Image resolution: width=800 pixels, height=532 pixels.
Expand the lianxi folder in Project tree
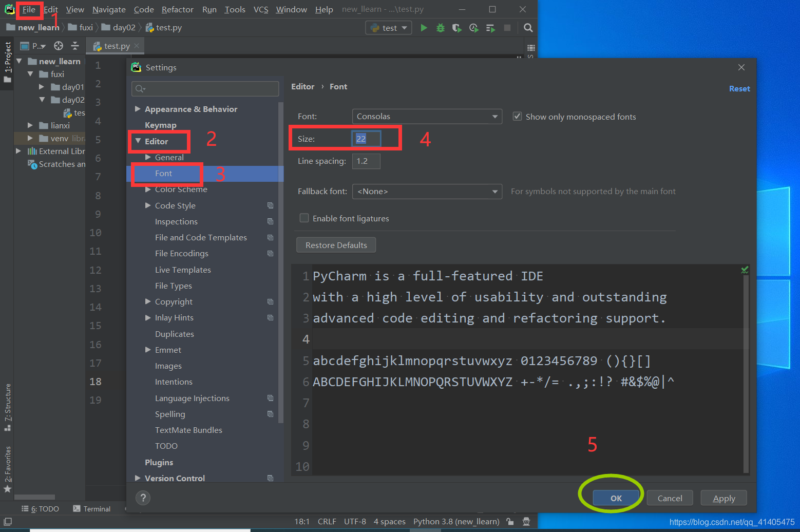30,125
